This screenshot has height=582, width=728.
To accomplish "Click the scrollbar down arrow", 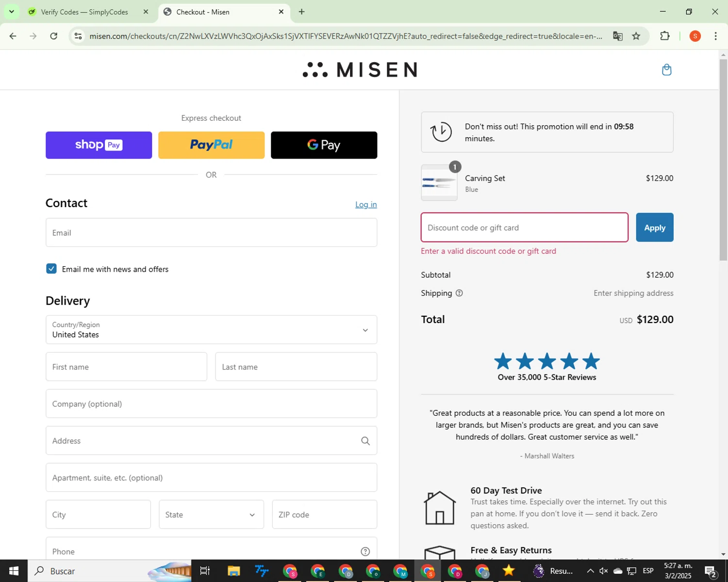I will tap(723, 554).
